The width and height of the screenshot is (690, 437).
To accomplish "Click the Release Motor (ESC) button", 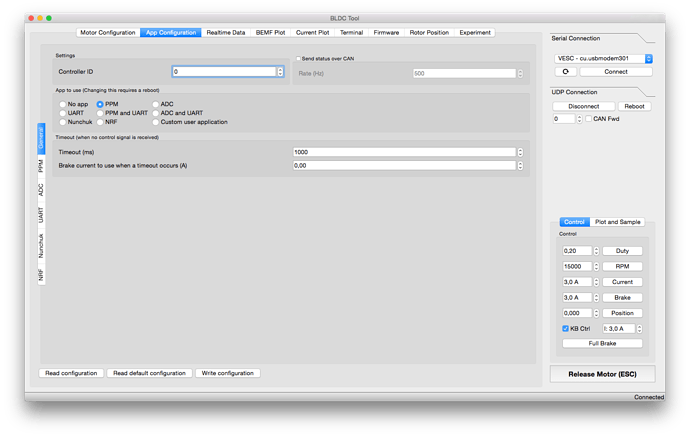I will 602,375.
